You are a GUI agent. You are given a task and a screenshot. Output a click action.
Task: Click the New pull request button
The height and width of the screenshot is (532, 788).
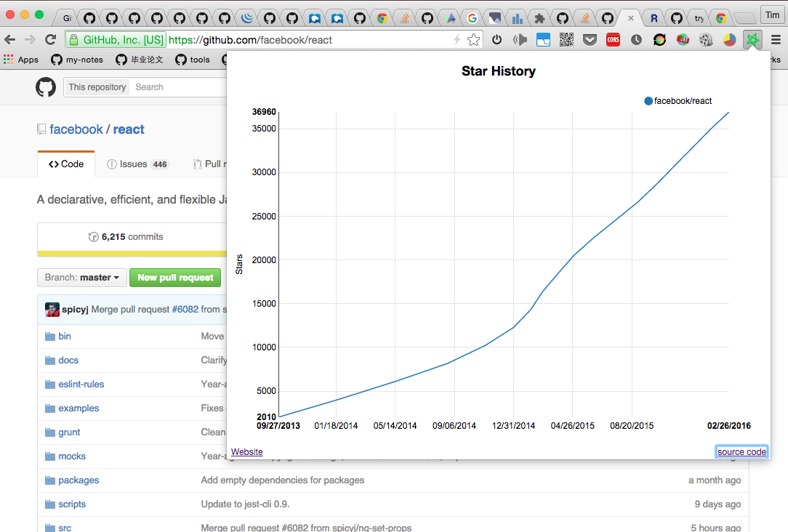pyautogui.click(x=175, y=278)
